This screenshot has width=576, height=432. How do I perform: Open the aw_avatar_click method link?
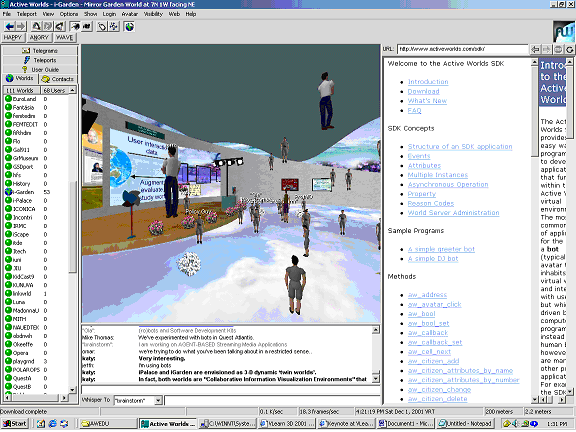tap(435, 305)
